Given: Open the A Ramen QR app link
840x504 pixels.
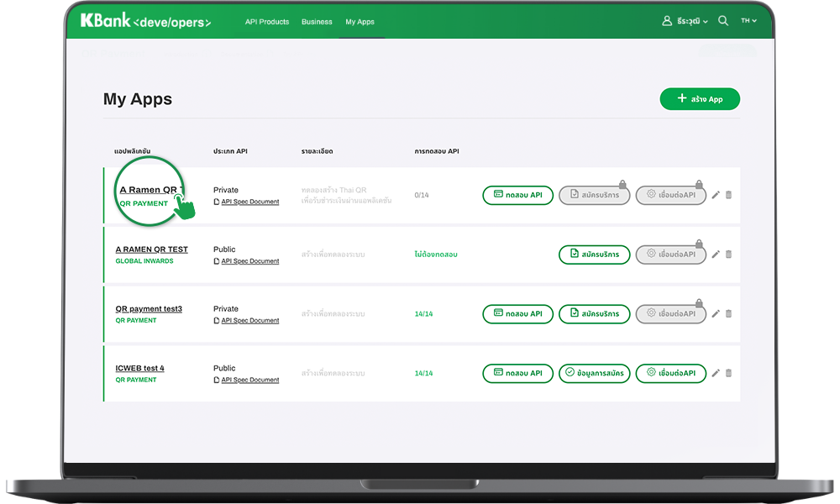Looking at the screenshot, I should click(x=151, y=190).
